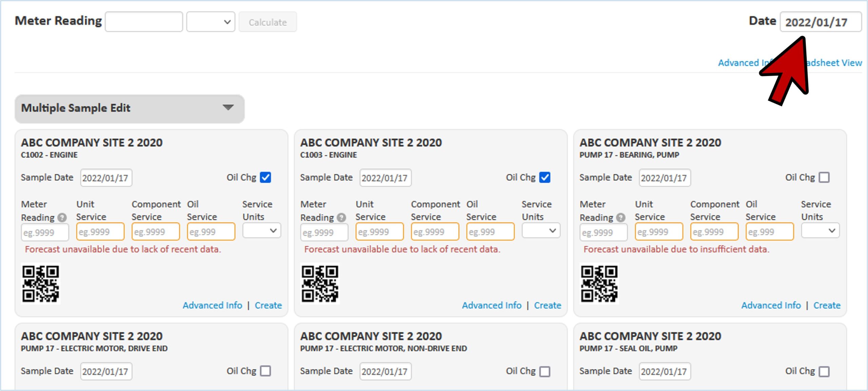The image size is (868, 391).
Task: Check Oil Chg for Pump 17 Bearing
Action: [824, 178]
